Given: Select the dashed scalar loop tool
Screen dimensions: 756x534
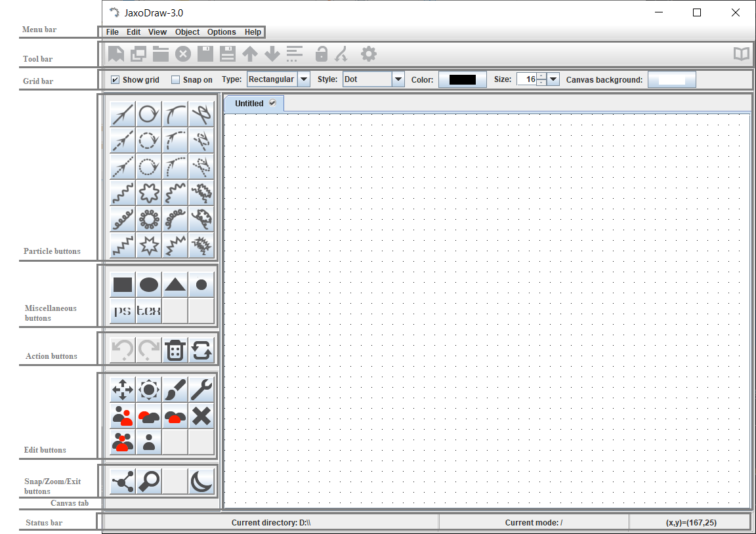Looking at the screenshot, I should (x=148, y=140).
